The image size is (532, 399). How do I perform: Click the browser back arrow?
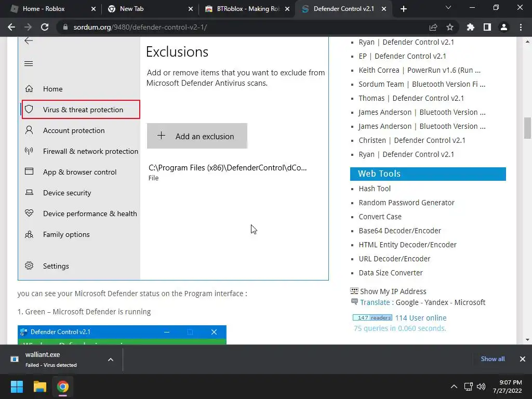coord(11,27)
